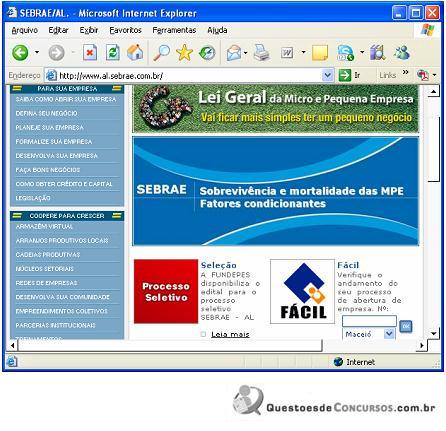Open the address bar URL dropdown
The height and width of the screenshot is (431, 446).
tap(328, 75)
